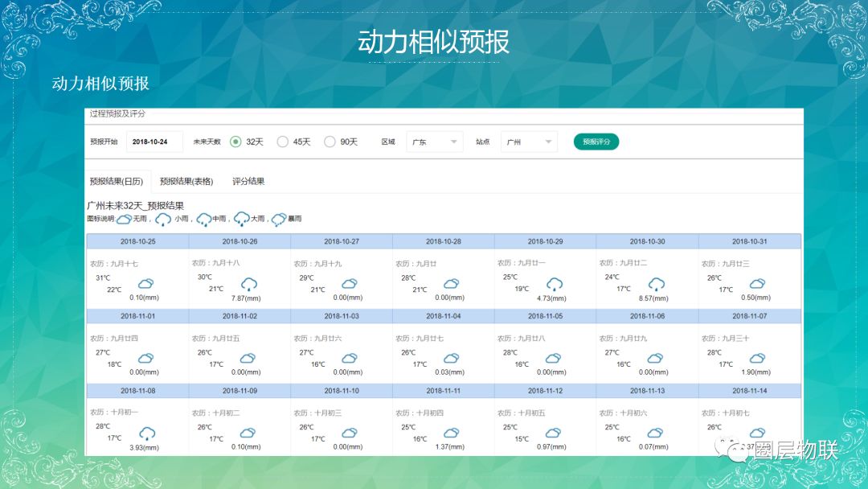Click the 小雨 legend cloud icon
Image resolution: width=868 pixels, height=489 pixels.
coord(162,220)
